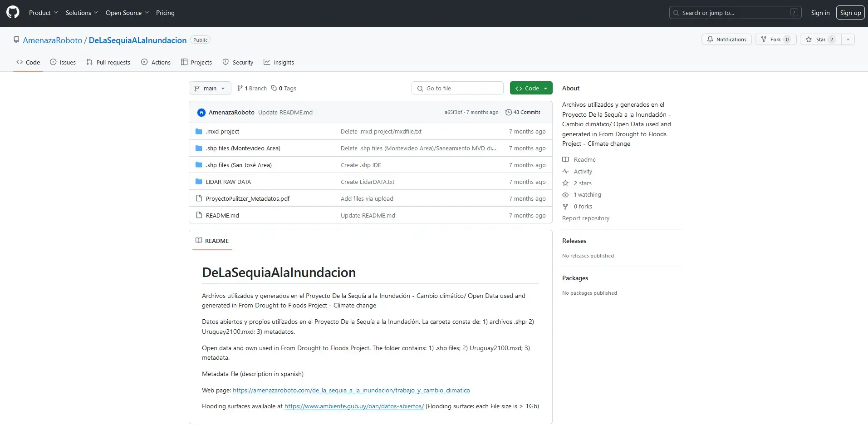
Task: Click the eye icon beside 1 watching
Action: pyautogui.click(x=565, y=195)
